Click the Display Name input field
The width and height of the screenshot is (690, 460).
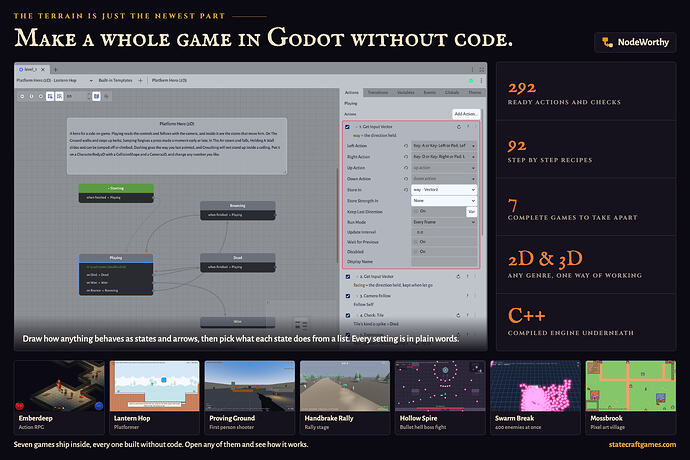(444, 261)
